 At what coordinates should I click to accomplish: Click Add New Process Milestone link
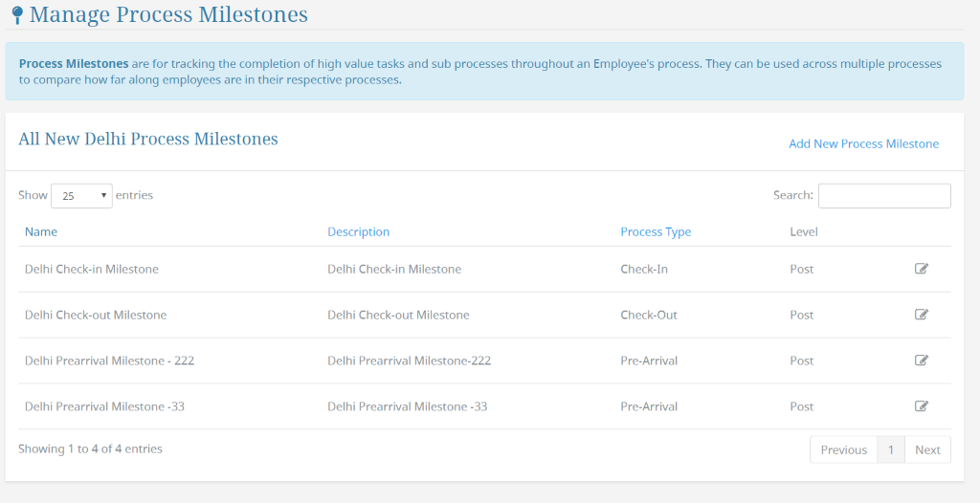click(x=864, y=143)
